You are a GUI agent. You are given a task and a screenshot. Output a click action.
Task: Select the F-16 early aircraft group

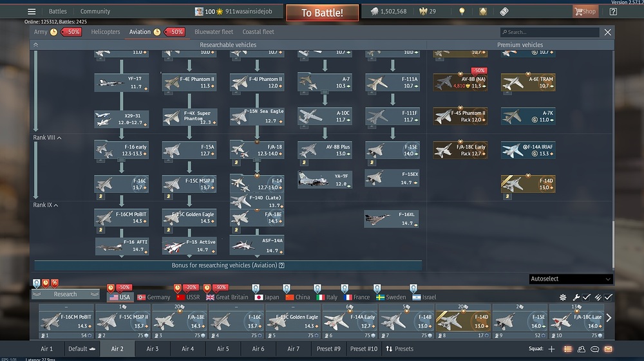pos(121,150)
